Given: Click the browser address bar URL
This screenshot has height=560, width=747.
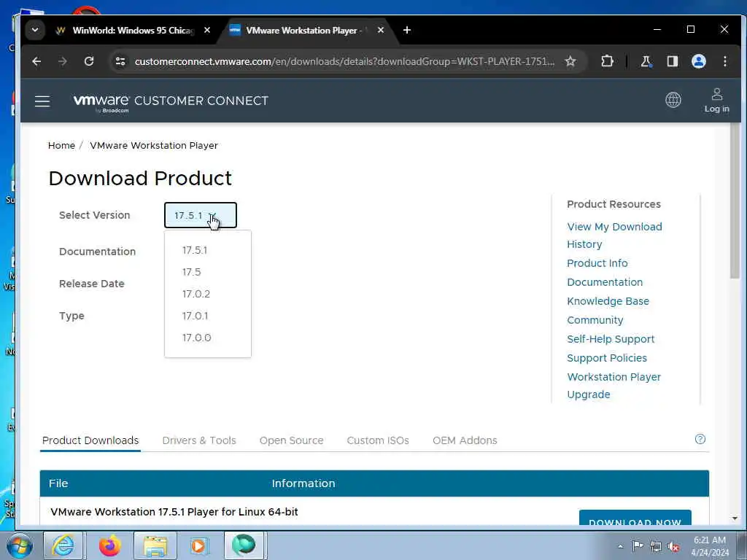Looking at the screenshot, I should [x=344, y=61].
